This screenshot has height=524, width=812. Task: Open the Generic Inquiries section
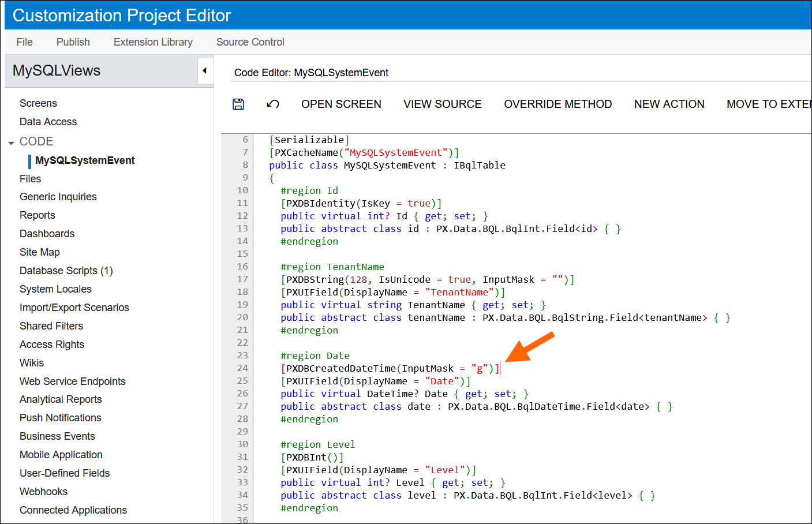click(x=58, y=196)
